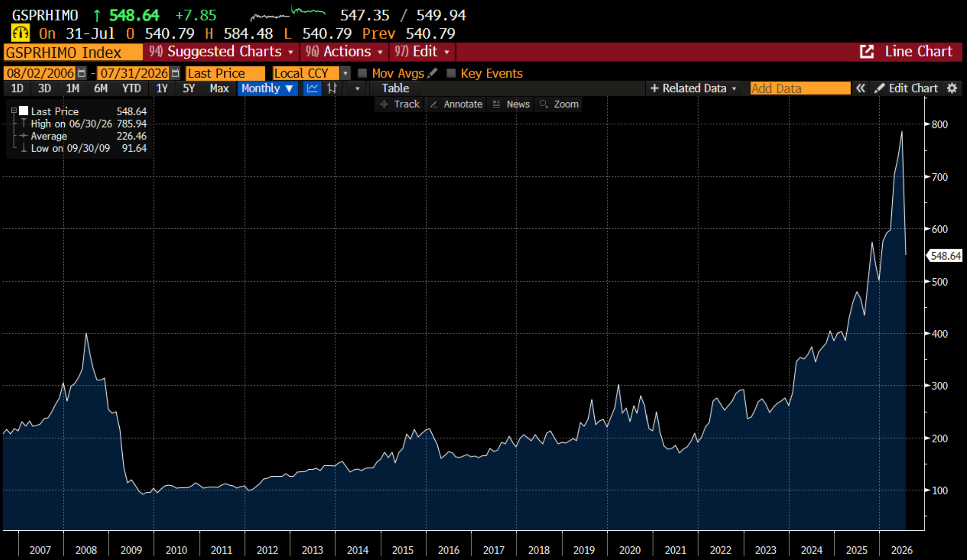Screen dimensions: 967x560
Task: Activate the Track crosshair tool
Action: click(399, 104)
